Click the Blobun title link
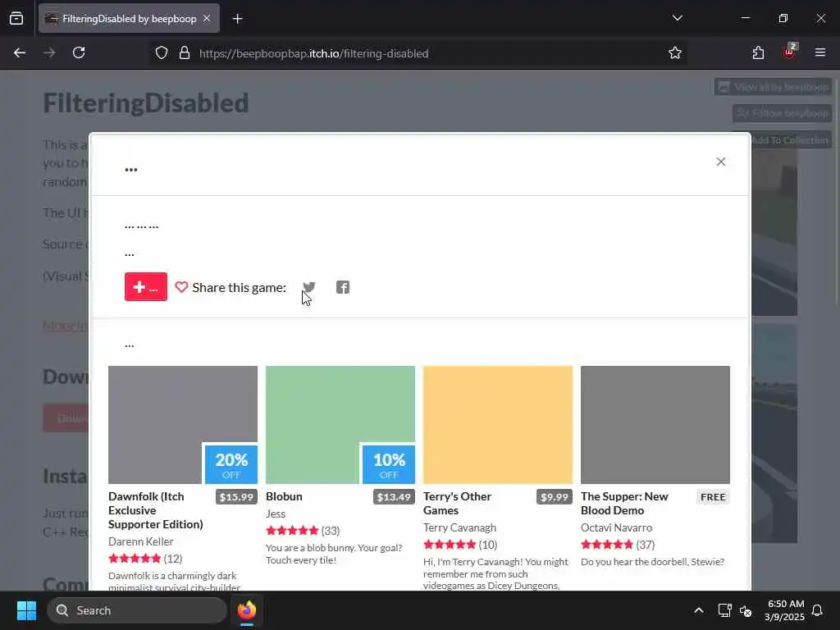 pos(284,496)
